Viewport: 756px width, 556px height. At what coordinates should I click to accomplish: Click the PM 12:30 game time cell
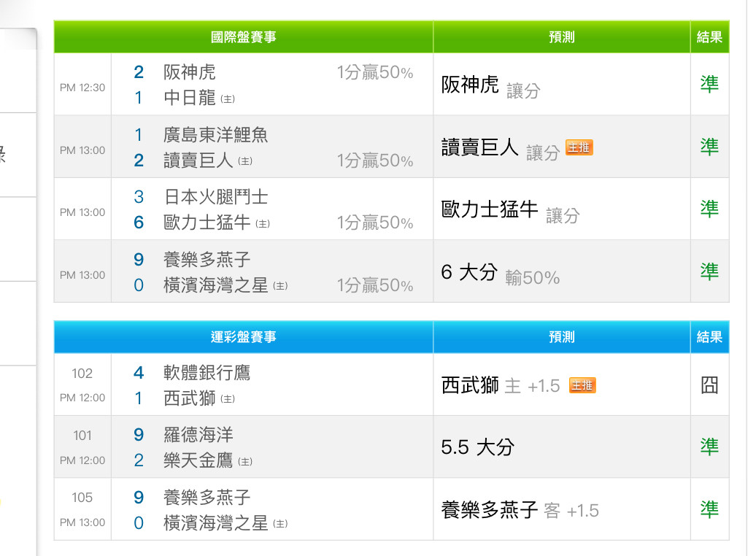click(x=82, y=88)
